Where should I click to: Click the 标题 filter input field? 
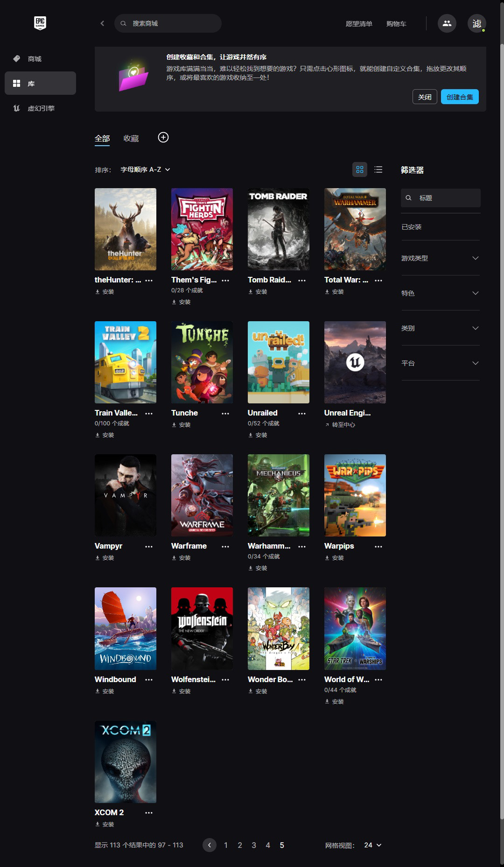click(441, 198)
